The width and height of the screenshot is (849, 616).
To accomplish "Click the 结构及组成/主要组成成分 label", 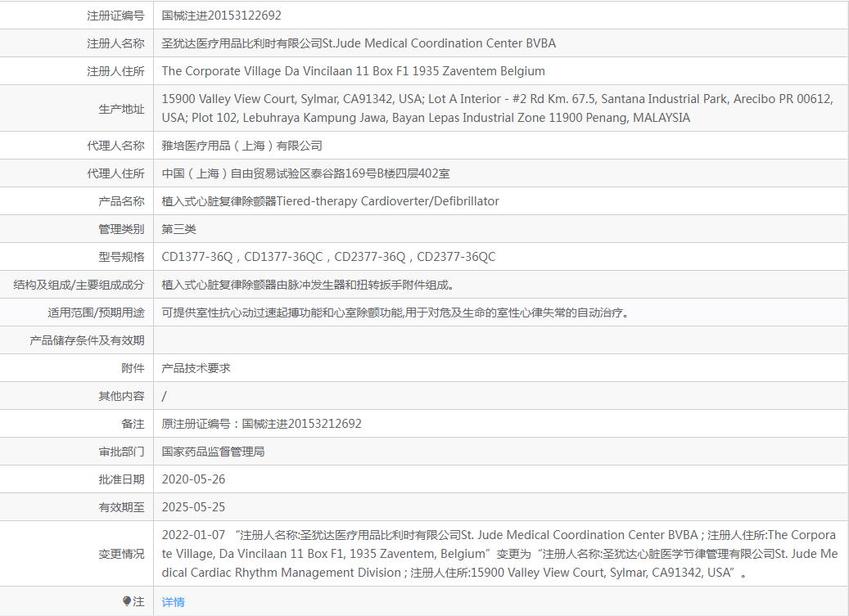I will [x=79, y=285].
